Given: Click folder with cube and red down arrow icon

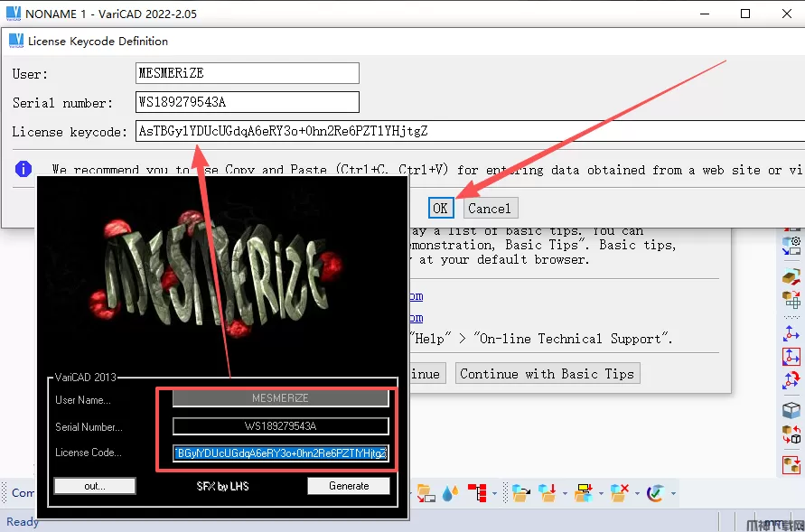Looking at the screenshot, I should click(x=548, y=493).
